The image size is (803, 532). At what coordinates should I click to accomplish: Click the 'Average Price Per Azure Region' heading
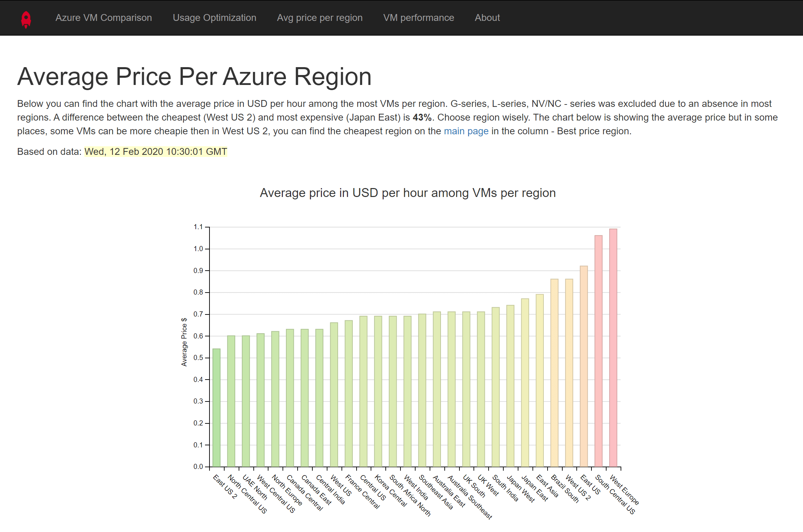(194, 76)
